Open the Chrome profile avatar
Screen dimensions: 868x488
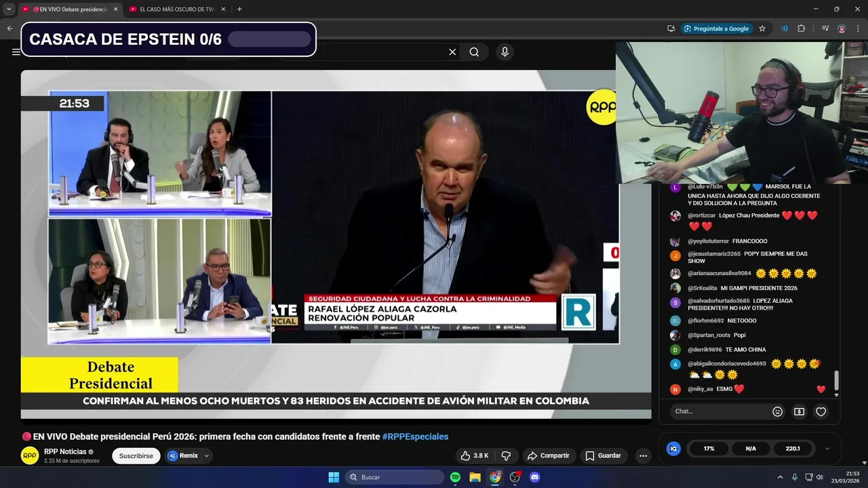(x=842, y=28)
